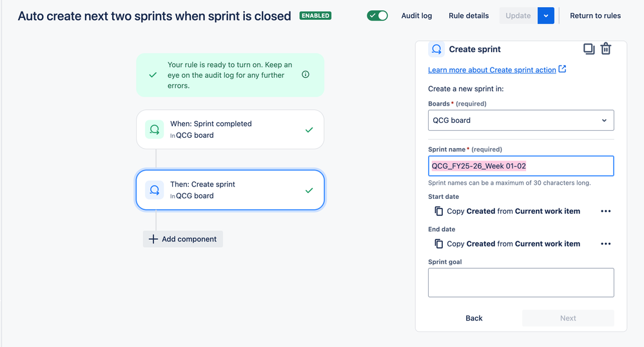Open End date more options ellipsis
This screenshot has width=644, height=347.
click(x=606, y=243)
